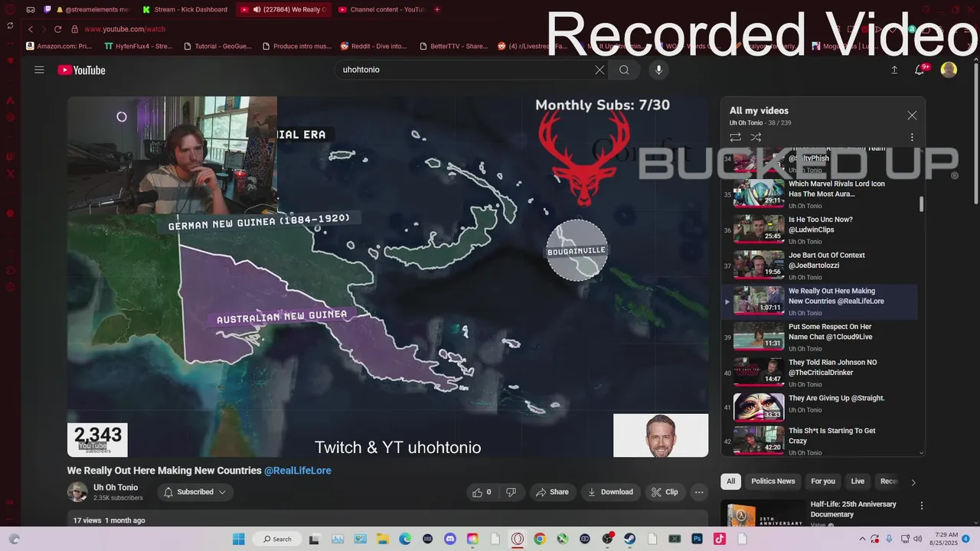Viewport: 980px width, 551px height.
Task: Select the Live filter chip
Action: 857,481
